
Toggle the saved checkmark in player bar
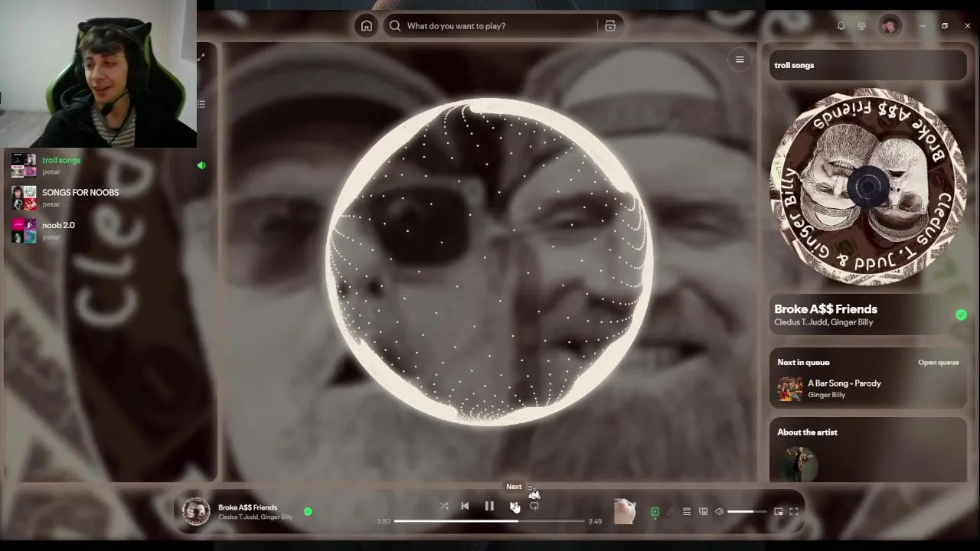pyautogui.click(x=308, y=511)
